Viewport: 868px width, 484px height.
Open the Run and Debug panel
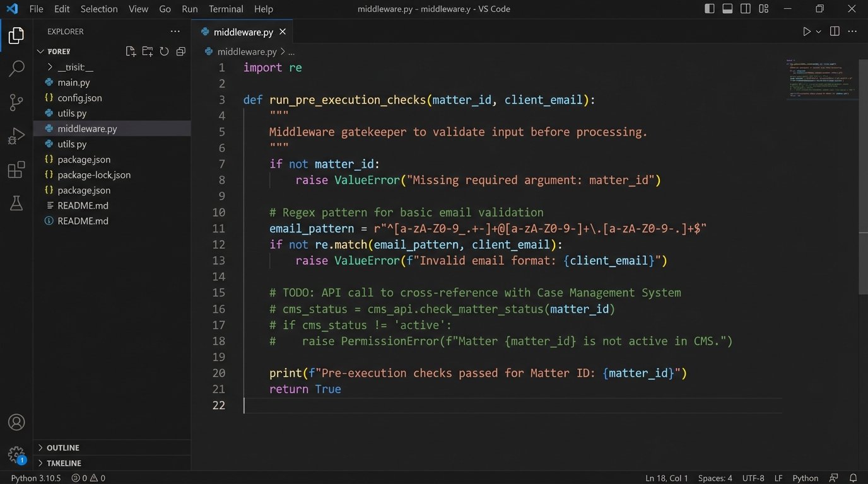click(x=16, y=135)
